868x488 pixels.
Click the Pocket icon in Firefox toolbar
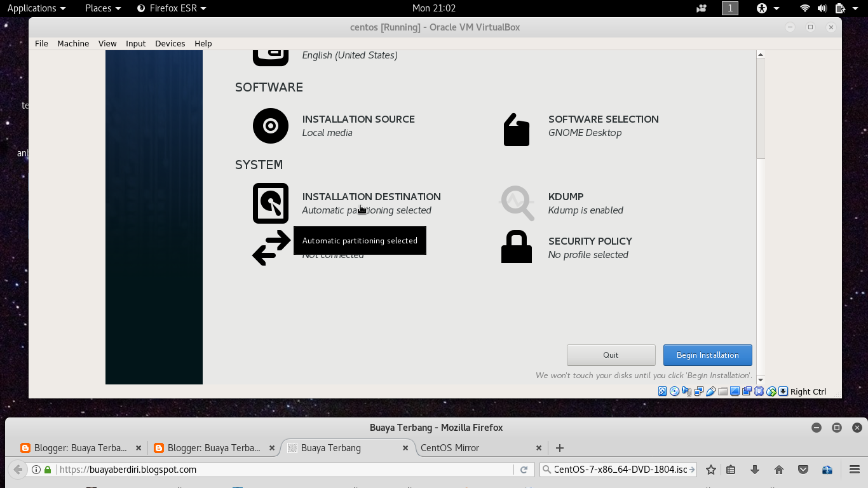click(803, 470)
